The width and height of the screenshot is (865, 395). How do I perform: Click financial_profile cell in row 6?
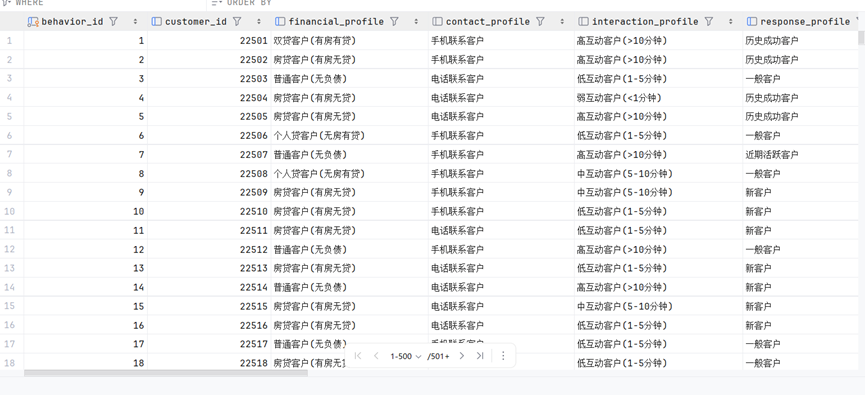coord(349,136)
